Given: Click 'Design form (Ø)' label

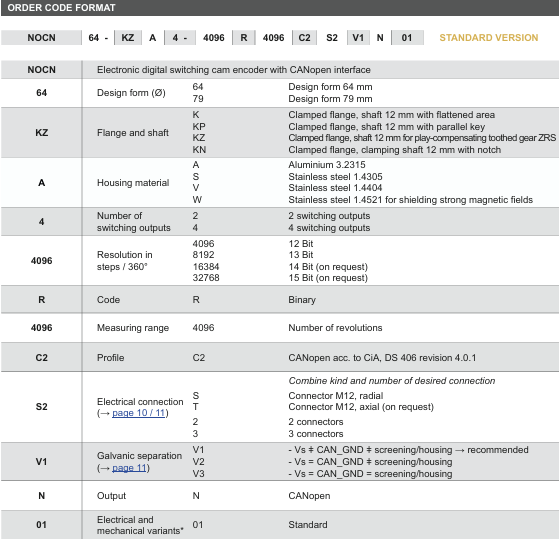Looking at the screenshot, I should (x=131, y=93).
